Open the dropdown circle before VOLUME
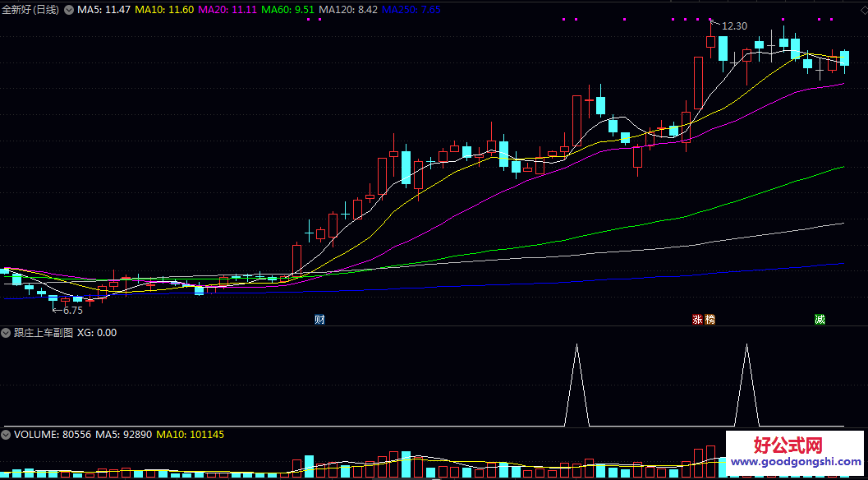 click(x=6, y=435)
